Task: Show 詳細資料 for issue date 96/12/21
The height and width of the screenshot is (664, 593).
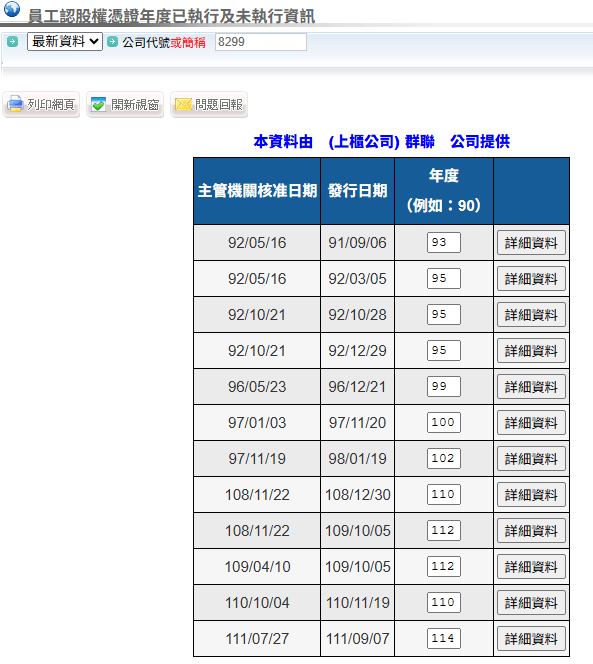Action: point(531,387)
